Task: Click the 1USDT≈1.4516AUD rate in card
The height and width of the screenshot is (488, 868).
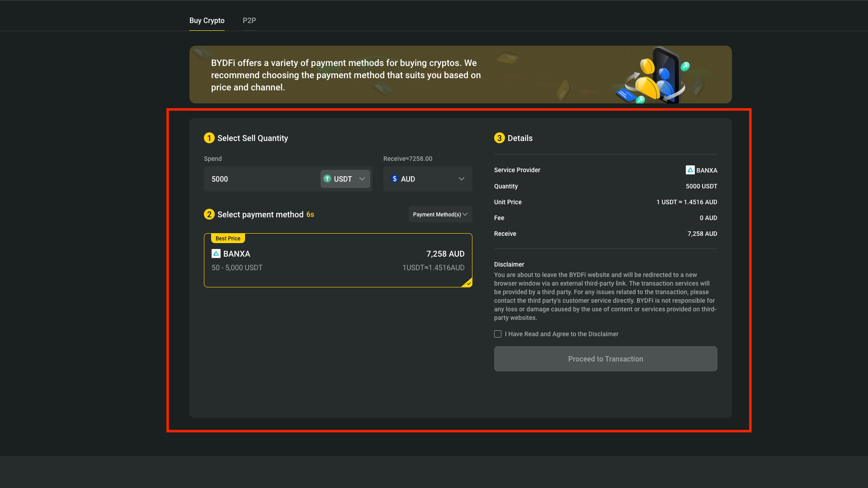Action: [434, 267]
